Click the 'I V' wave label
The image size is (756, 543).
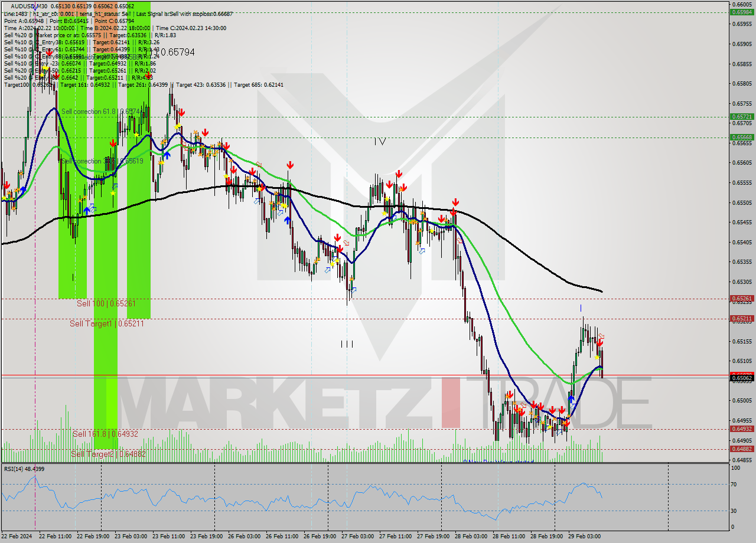tap(380, 142)
